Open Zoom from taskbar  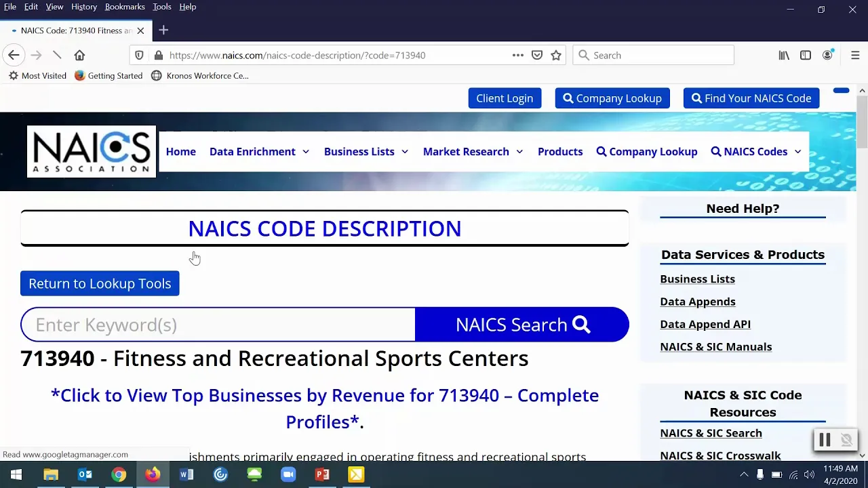tap(288, 474)
